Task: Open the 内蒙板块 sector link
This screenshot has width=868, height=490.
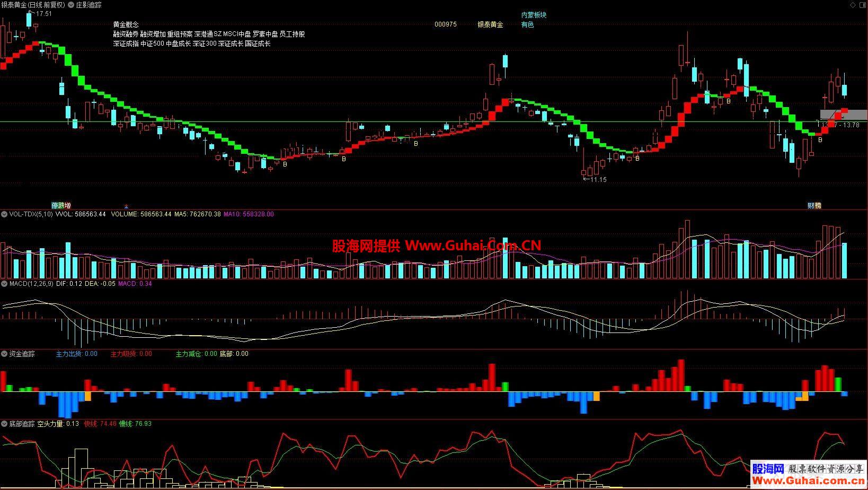Action: coord(534,15)
